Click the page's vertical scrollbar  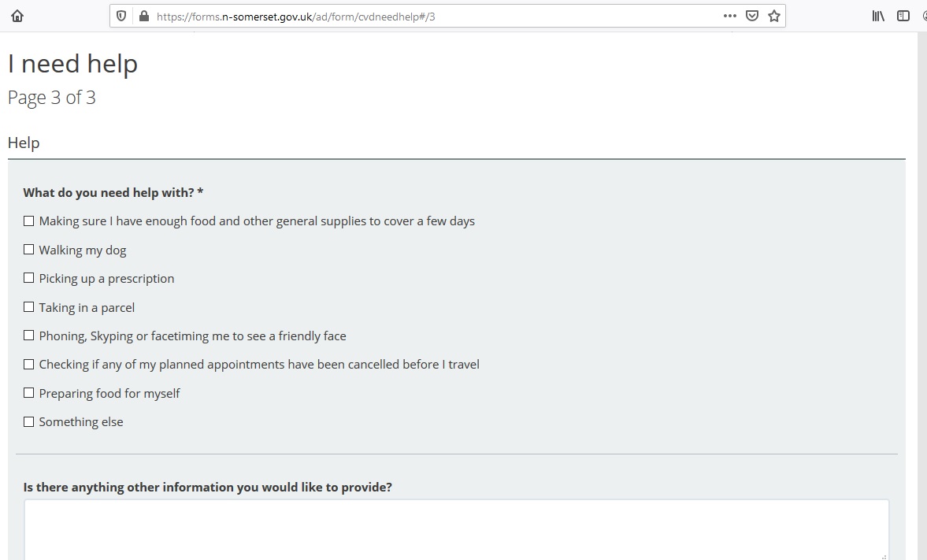coord(922,295)
